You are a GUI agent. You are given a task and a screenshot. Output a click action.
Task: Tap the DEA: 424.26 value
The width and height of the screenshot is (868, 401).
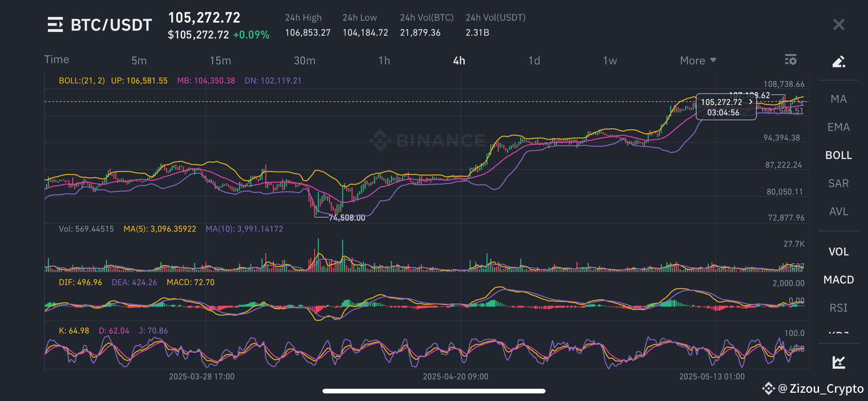coord(134,282)
